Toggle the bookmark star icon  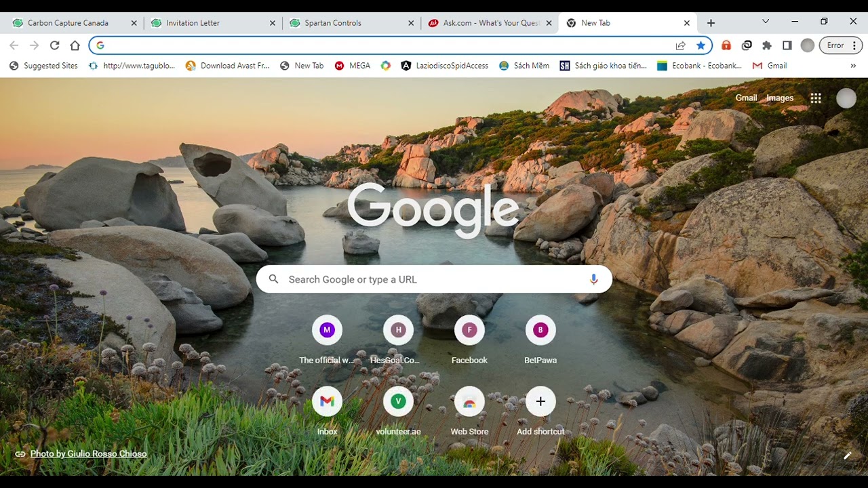point(701,45)
